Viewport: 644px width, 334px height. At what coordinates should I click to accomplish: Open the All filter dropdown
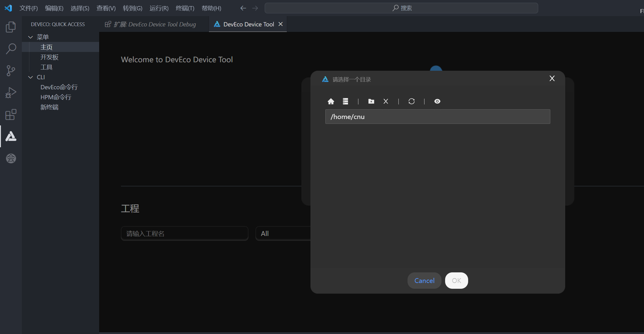(x=283, y=233)
